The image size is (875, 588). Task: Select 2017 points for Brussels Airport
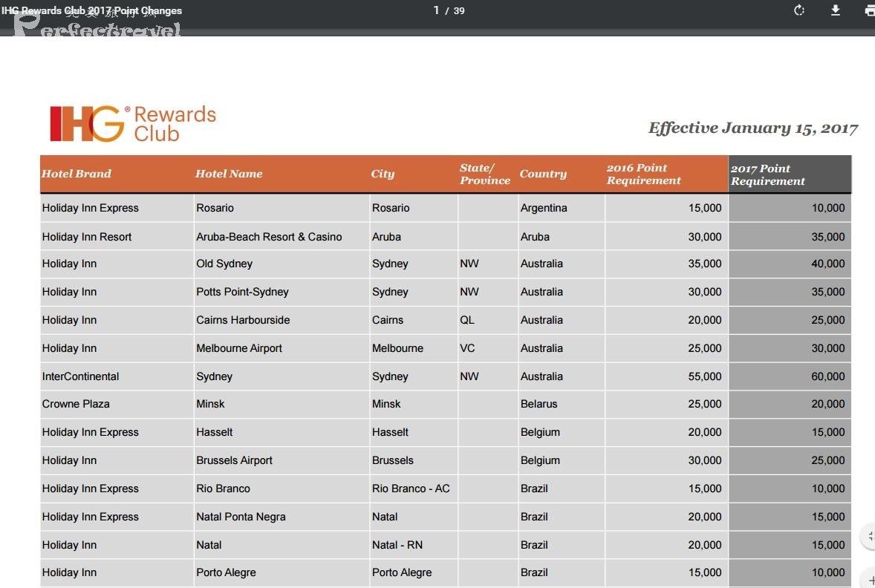pyautogui.click(x=828, y=460)
